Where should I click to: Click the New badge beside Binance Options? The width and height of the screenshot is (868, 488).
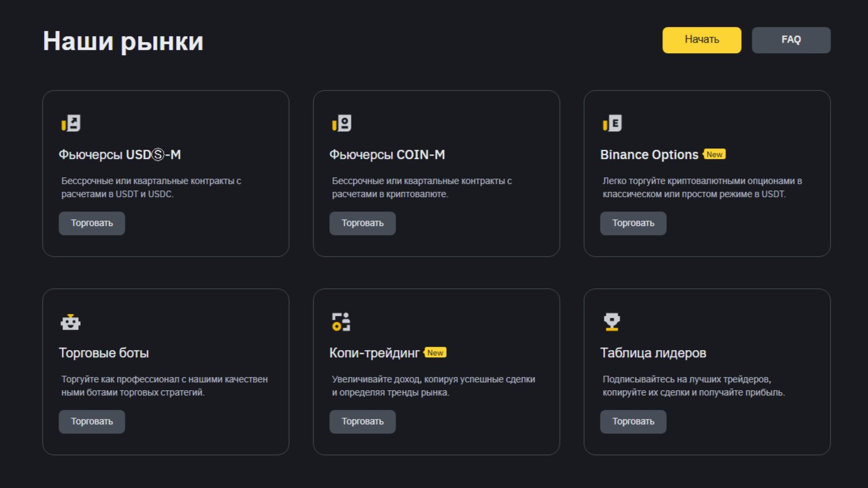(714, 154)
